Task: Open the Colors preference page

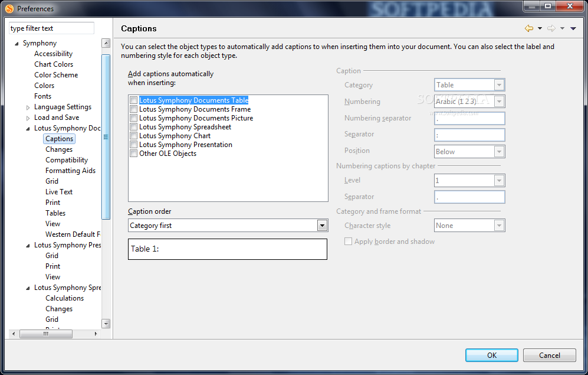Action: pyautogui.click(x=44, y=86)
